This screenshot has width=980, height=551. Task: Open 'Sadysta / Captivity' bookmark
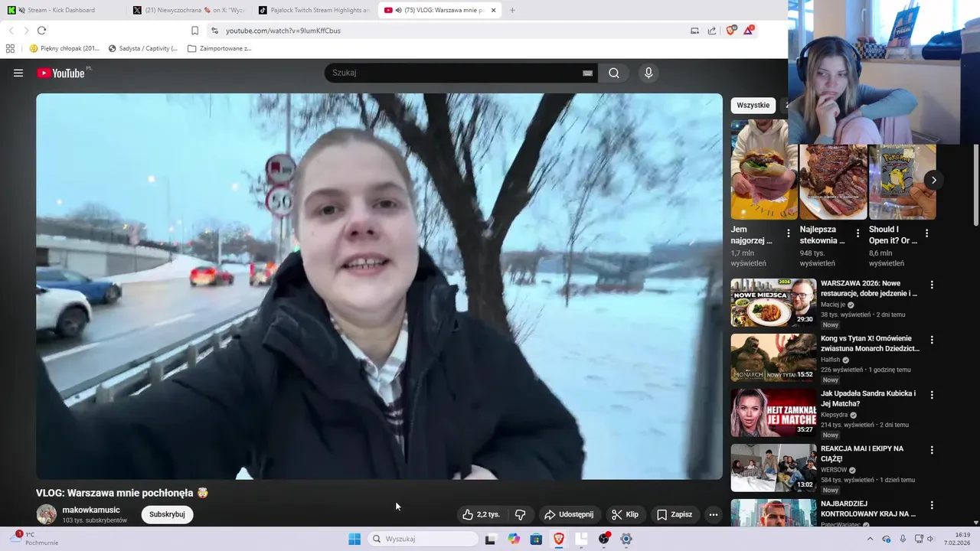click(x=143, y=48)
